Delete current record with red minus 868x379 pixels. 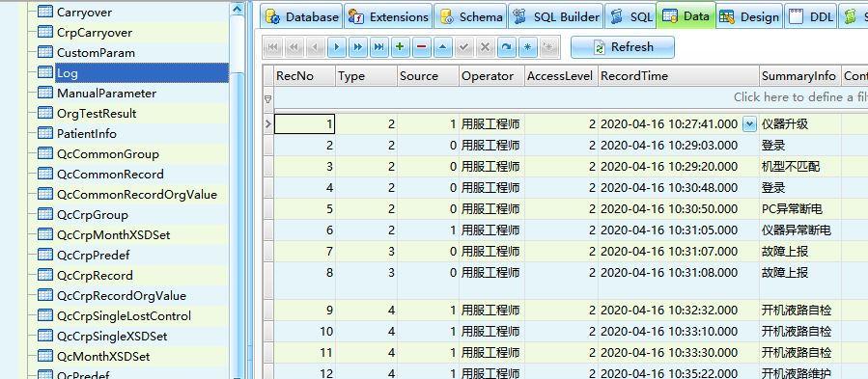point(421,47)
